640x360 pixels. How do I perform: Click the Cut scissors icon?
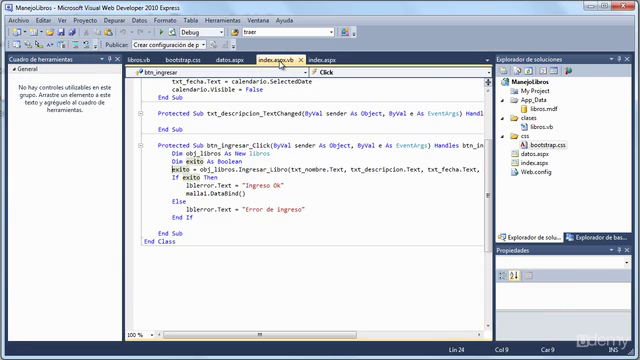pyautogui.click(x=87, y=32)
